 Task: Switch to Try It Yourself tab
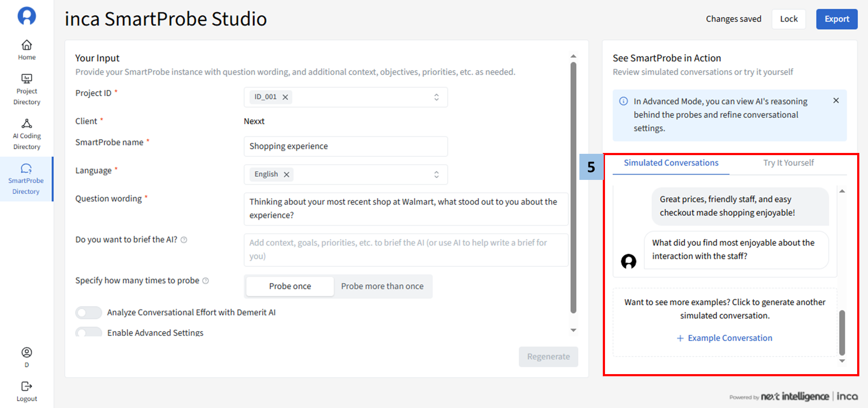788,163
